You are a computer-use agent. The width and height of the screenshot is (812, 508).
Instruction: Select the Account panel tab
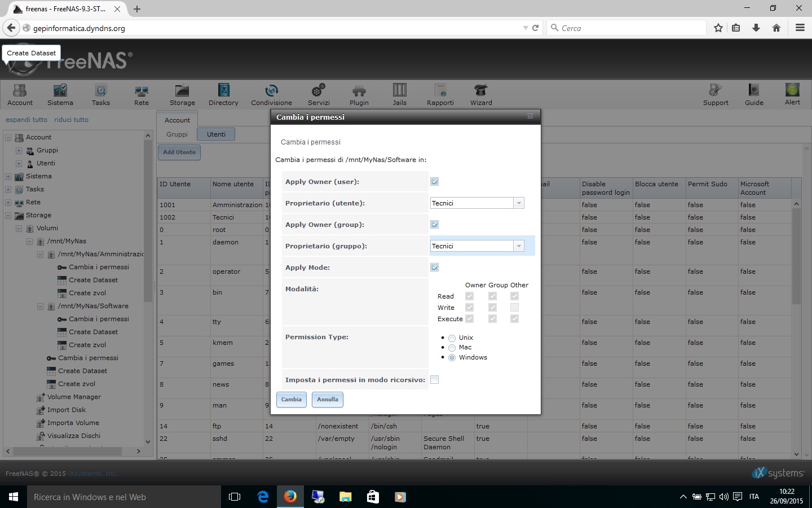click(177, 120)
